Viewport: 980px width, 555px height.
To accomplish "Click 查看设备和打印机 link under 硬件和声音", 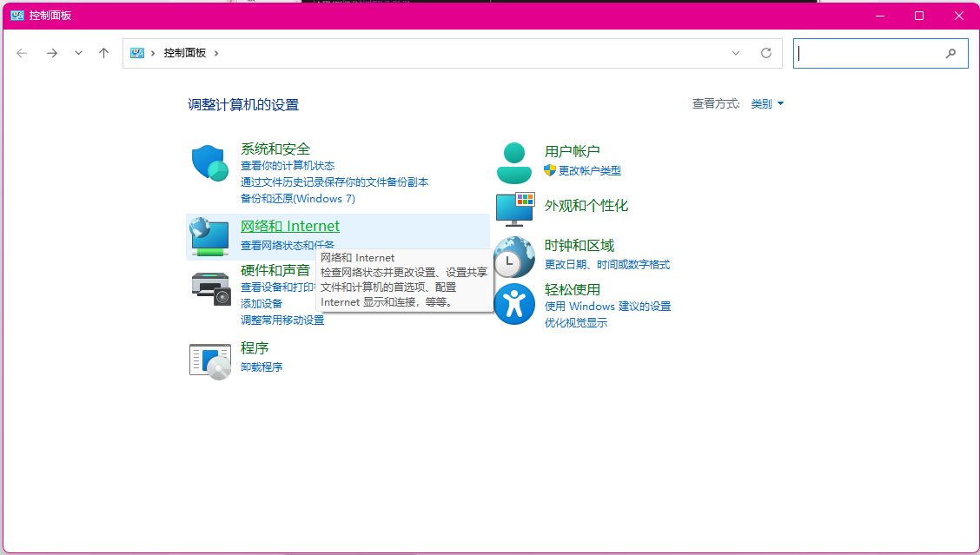I will (x=278, y=287).
